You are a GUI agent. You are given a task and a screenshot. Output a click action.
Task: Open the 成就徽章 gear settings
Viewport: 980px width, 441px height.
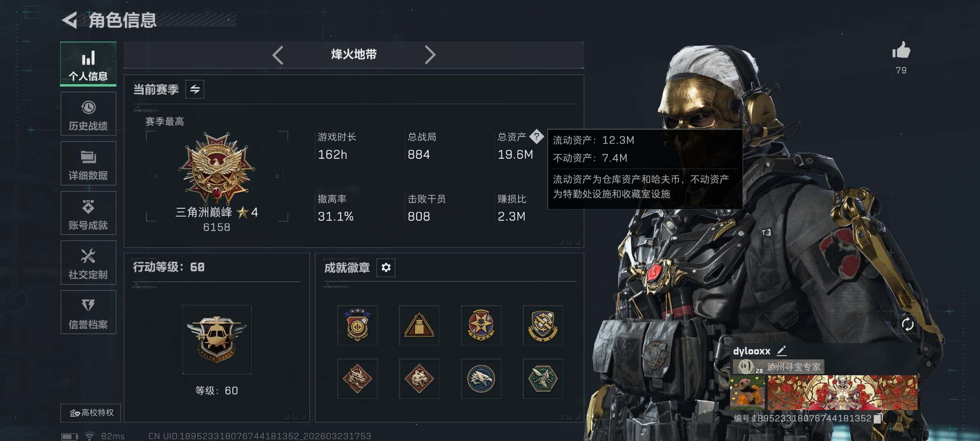tap(386, 267)
